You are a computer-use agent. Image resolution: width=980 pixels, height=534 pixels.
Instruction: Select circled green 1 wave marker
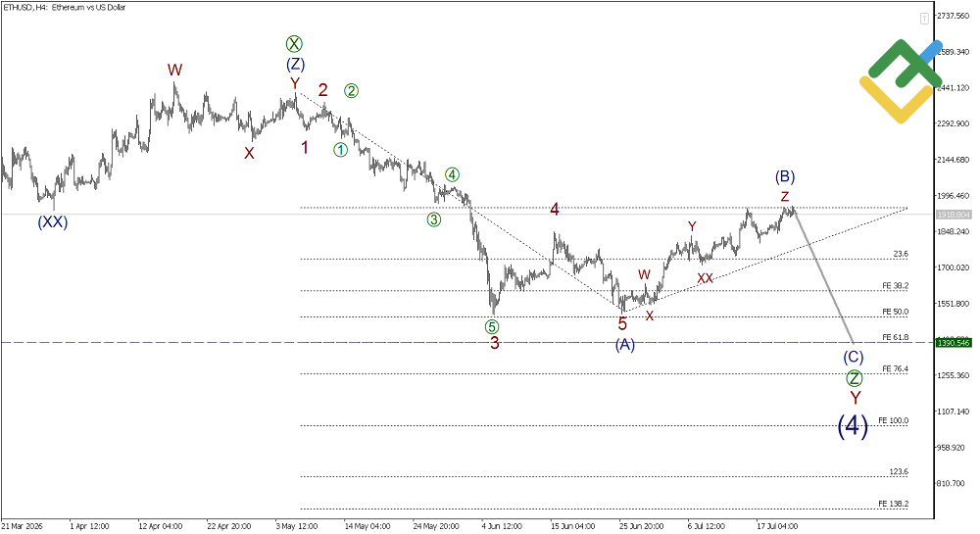[340, 150]
